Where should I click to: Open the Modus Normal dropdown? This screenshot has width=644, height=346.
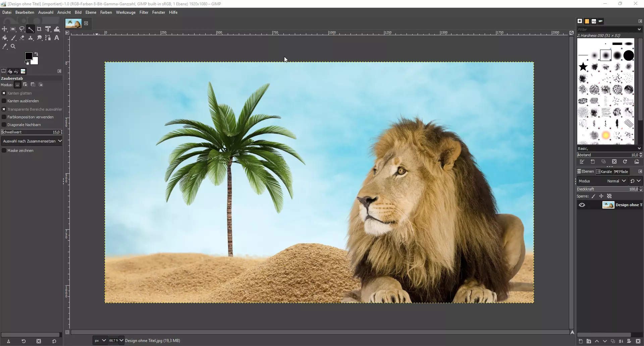click(x=617, y=181)
